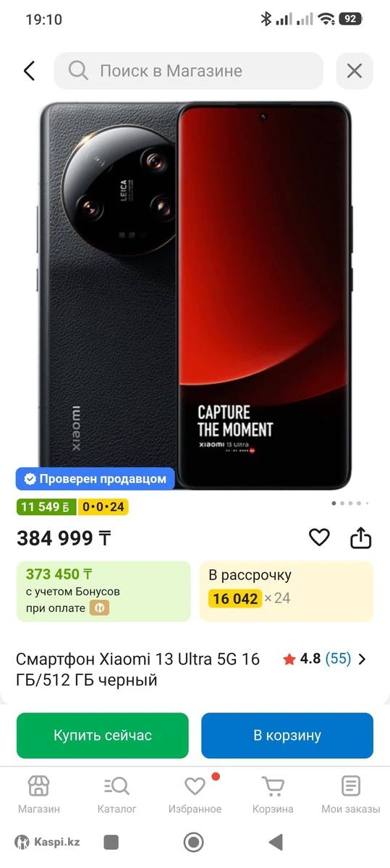Open the Магазин tab
The image size is (390, 868).
point(39,794)
